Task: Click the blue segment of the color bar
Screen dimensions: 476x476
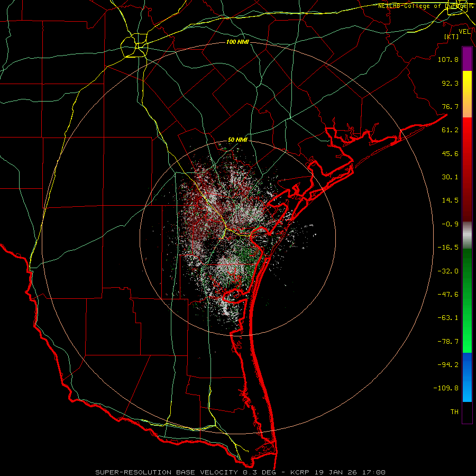Action: coord(467,377)
